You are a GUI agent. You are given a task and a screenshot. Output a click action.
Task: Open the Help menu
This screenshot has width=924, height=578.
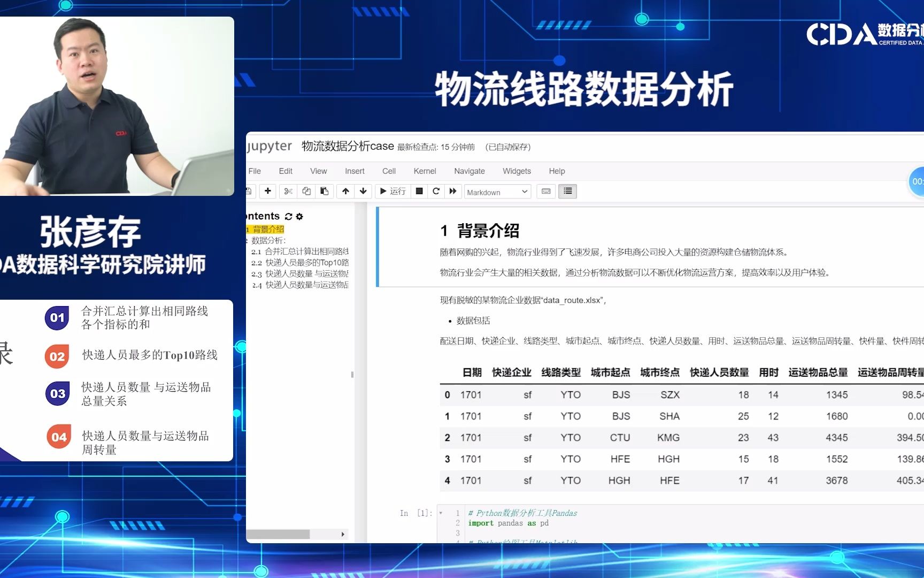tap(557, 171)
